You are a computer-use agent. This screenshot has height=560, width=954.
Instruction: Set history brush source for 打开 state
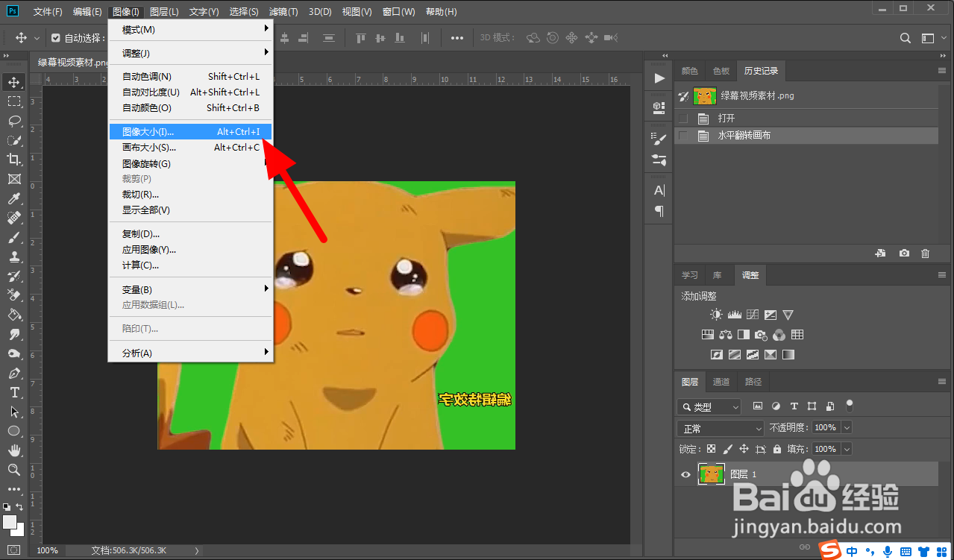click(683, 119)
